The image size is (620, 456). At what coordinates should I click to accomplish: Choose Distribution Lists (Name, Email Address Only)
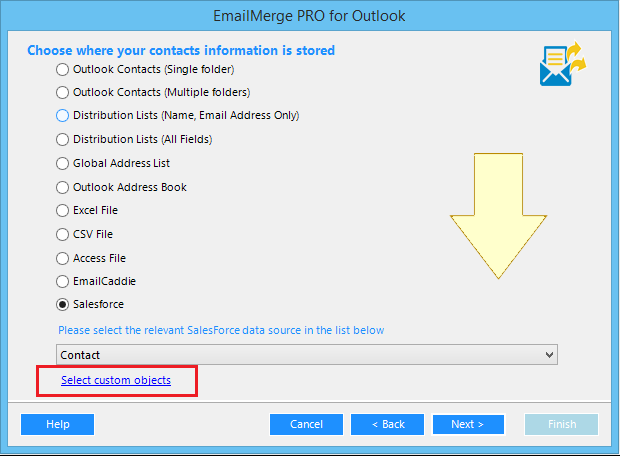pos(63,116)
